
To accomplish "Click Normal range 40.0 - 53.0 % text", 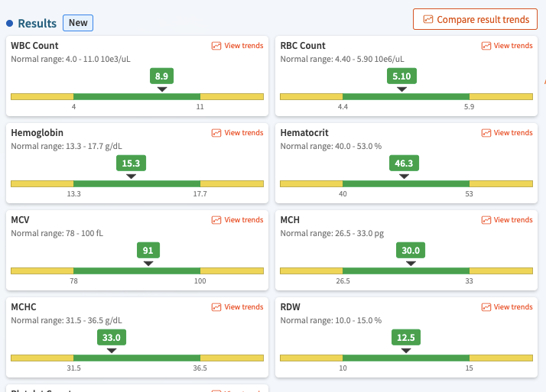I will click(331, 147).
